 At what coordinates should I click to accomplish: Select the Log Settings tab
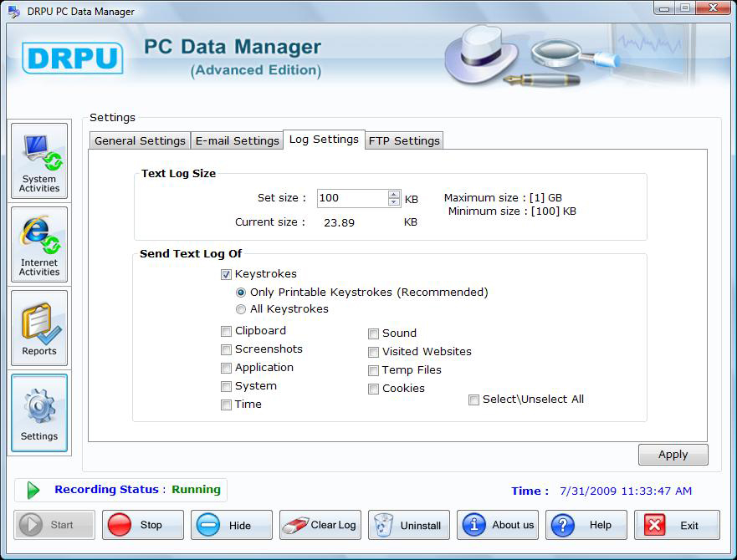click(324, 140)
